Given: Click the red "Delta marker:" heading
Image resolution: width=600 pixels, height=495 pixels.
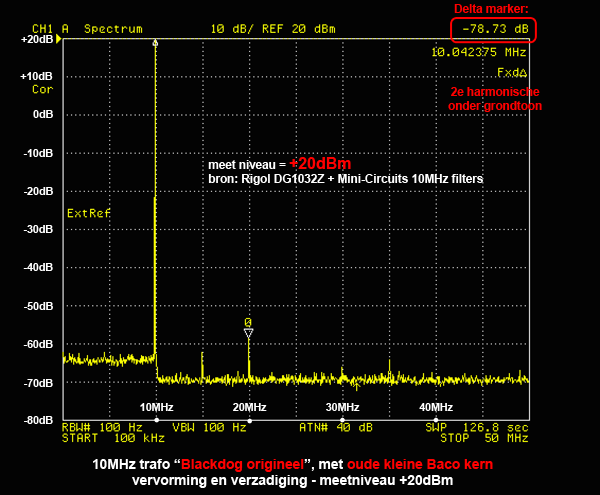Looking at the screenshot, I should (x=491, y=9).
